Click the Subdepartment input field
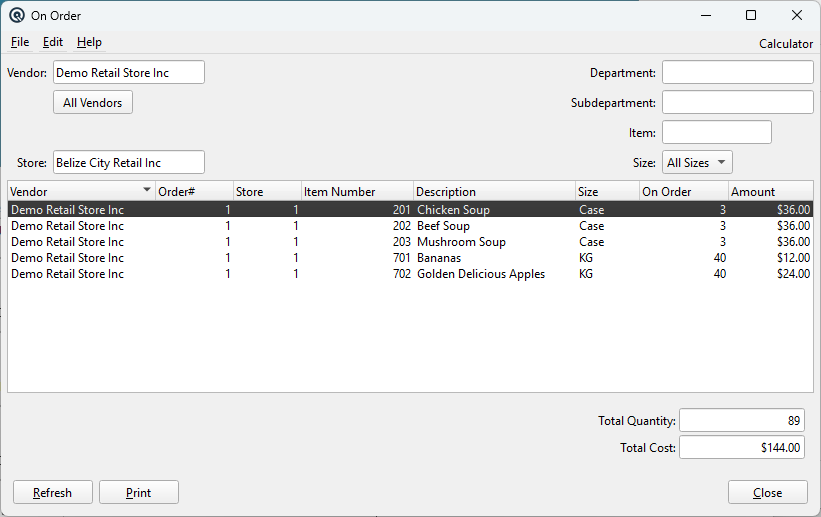This screenshot has height=517, width=821. [737, 103]
